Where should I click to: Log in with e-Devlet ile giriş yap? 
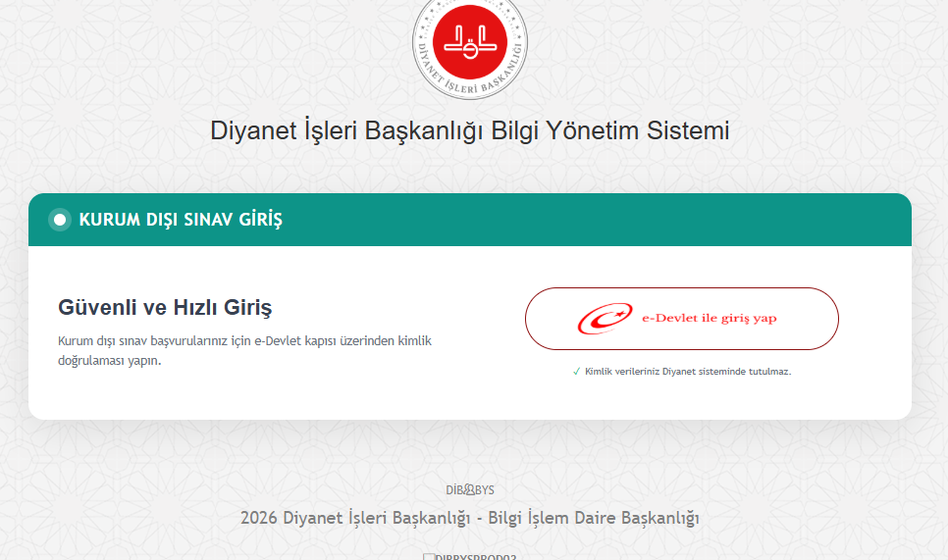coord(681,319)
